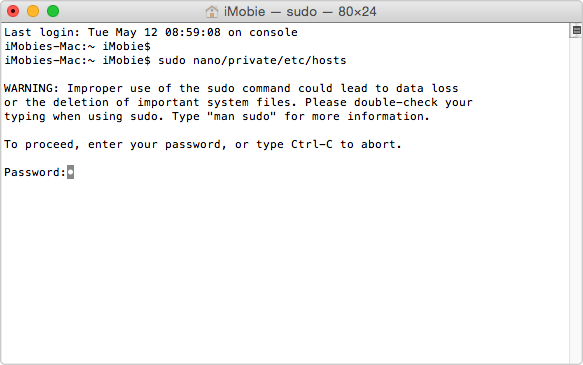Viewport: 583px width, 365px height.
Task: Click the split pane icon above scrollbar
Action: coord(576,30)
